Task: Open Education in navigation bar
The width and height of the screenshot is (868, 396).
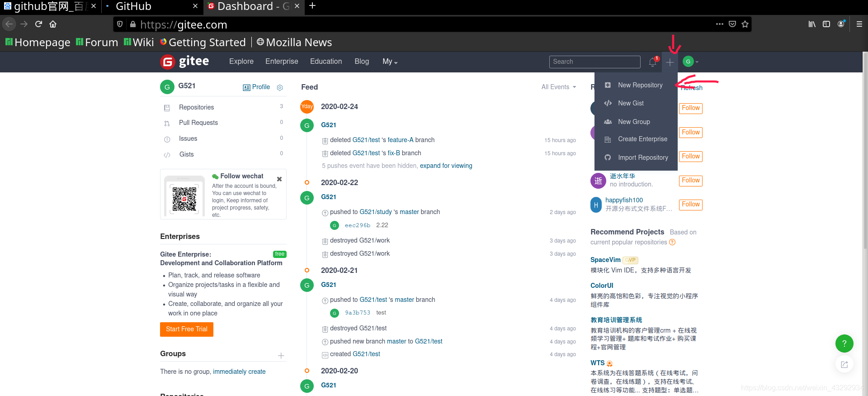Action: pos(326,62)
